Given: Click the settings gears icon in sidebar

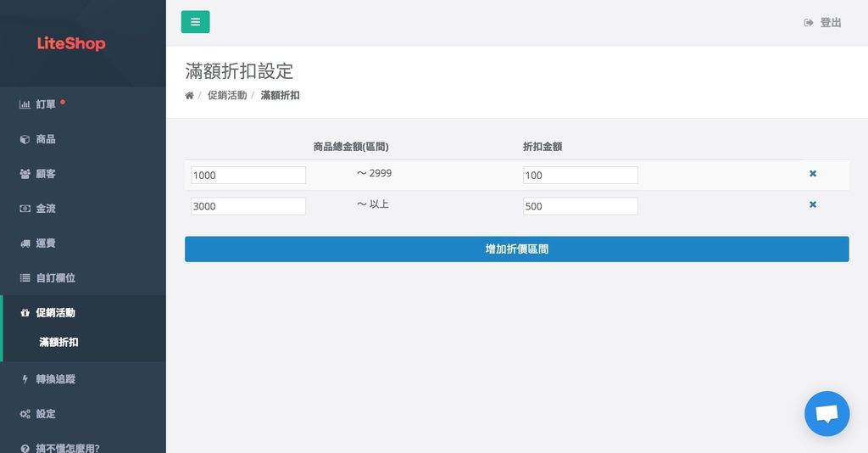Looking at the screenshot, I should click(25, 414).
